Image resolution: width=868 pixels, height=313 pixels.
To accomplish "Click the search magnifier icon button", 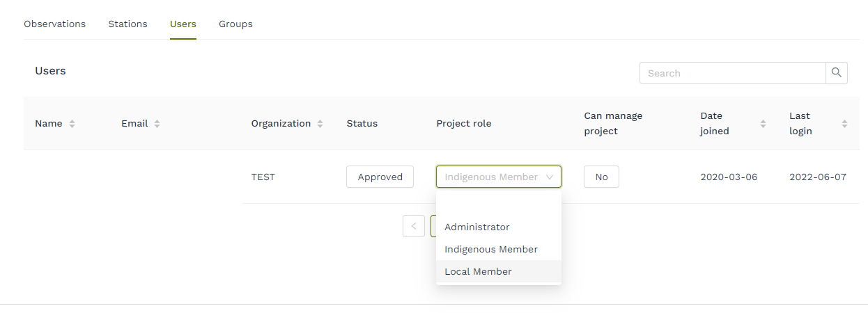I will pos(837,73).
